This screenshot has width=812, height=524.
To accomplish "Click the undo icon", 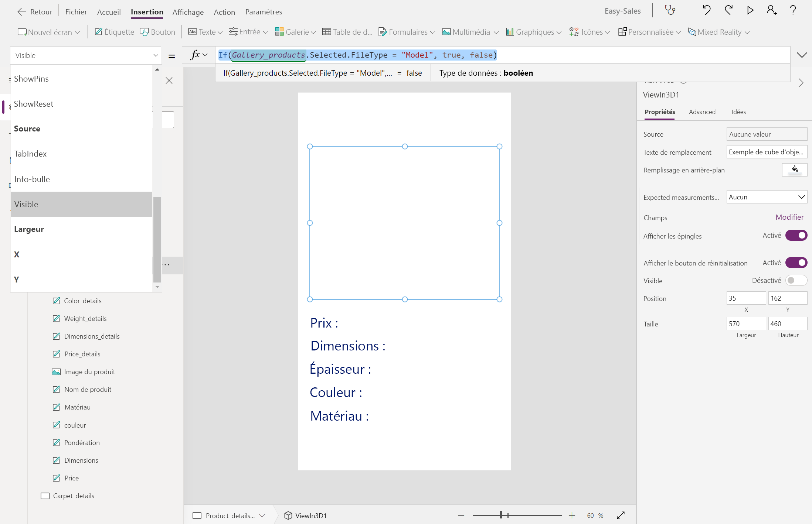I will [x=706, y=10].
